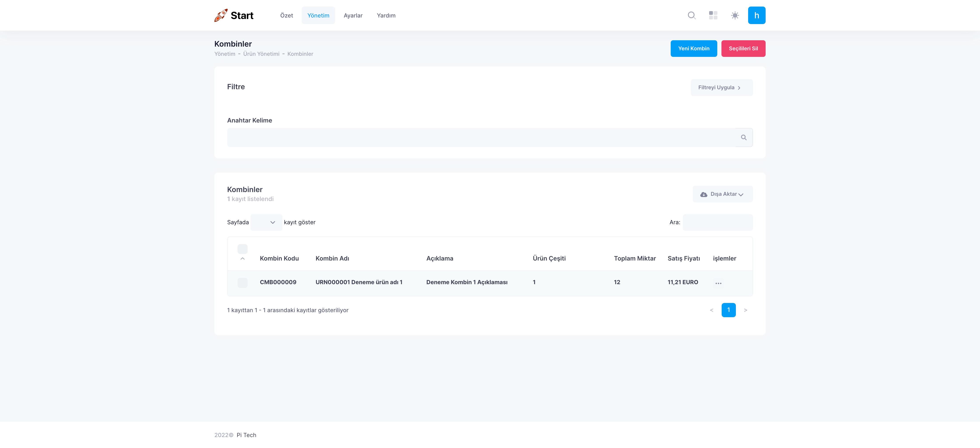Open the apps grid icon in header

point(713,15)
